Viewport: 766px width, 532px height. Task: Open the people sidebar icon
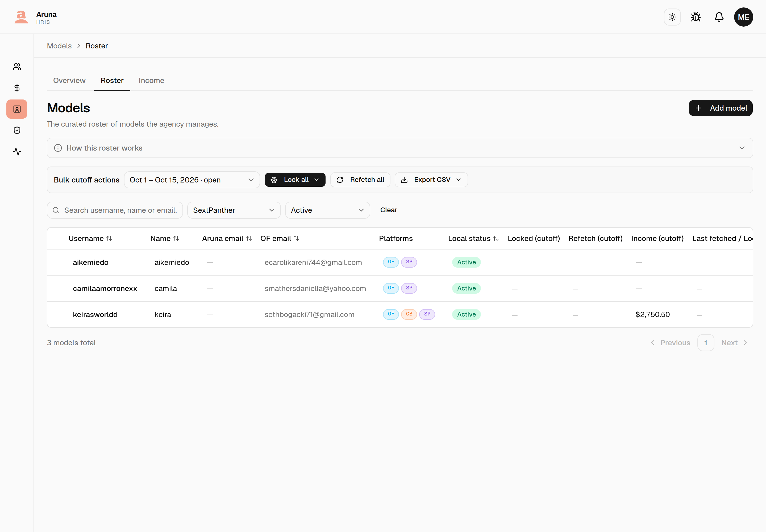pos(17,67)
